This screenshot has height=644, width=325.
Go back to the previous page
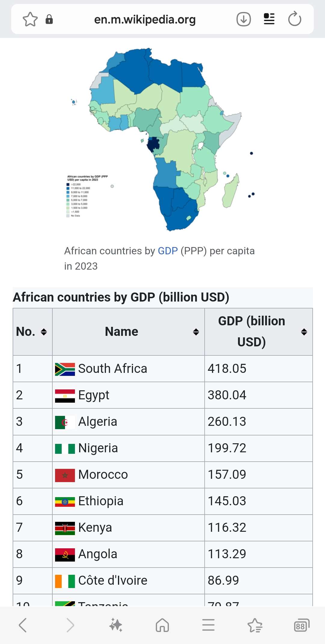coord(23,625)
